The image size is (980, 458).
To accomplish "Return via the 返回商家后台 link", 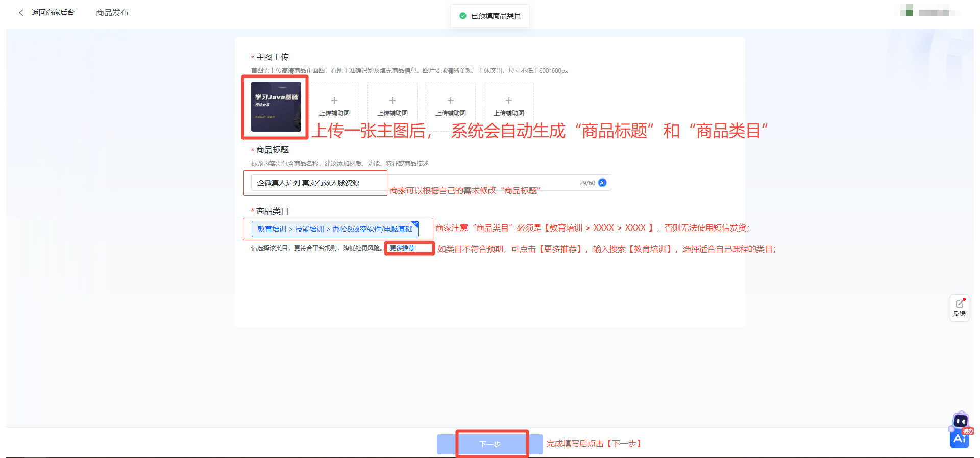I will (x=53, y=13).
